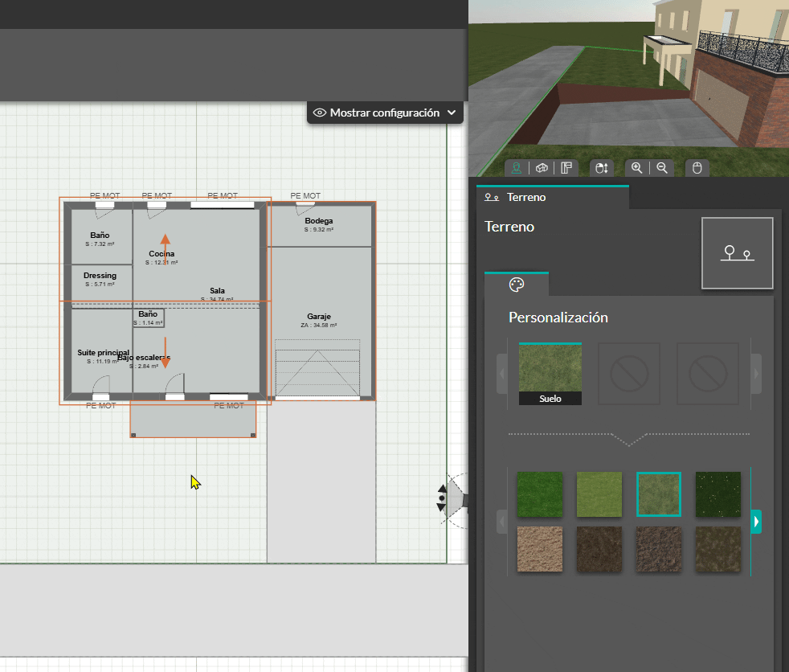Image resolution: width=789 pixels, height=672 pixels.
Task: Go to previous page of ground textures
Action: click(501, 522)
